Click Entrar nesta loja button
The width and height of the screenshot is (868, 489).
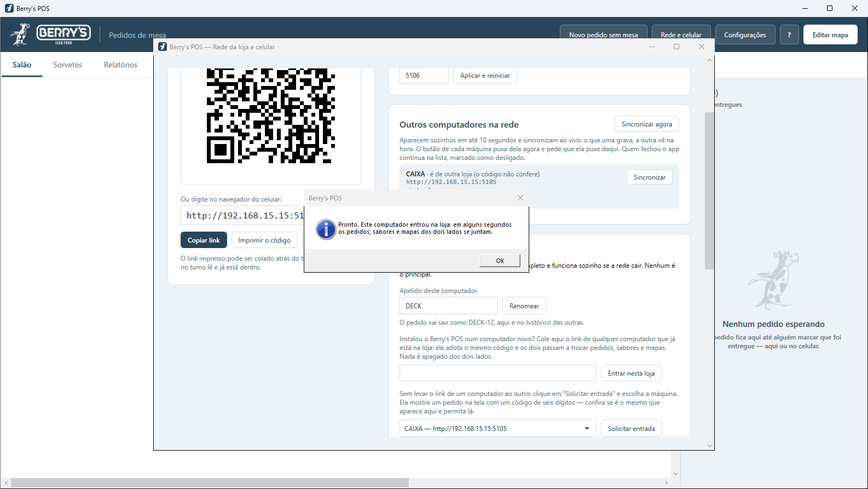coord(631,373)
